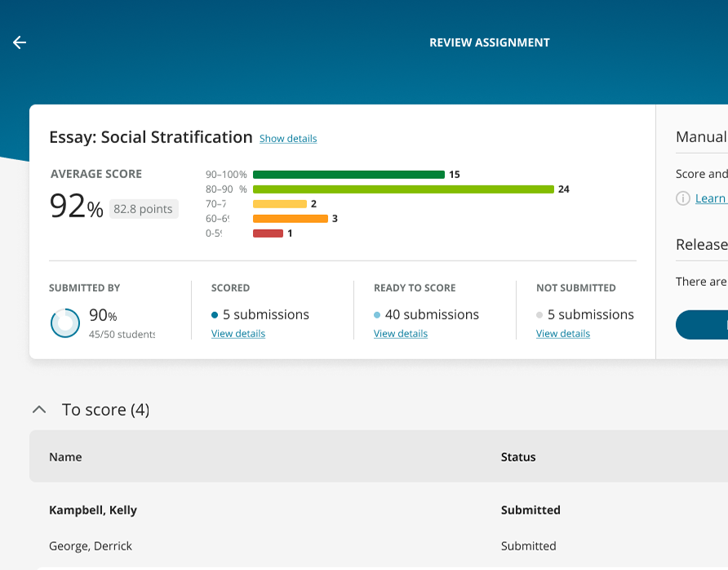Click the 80–90% light green score bar
This screenshot has width=728, height=570.
point(403,189)
